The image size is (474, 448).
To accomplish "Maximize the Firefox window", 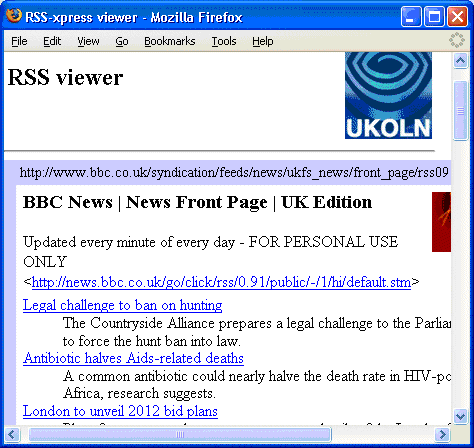I will 434,16.
